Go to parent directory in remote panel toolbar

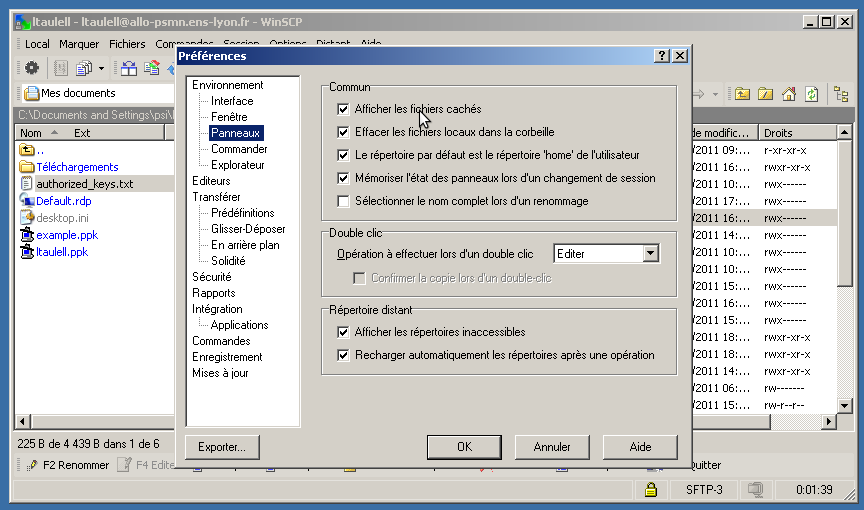coord(742,94)
